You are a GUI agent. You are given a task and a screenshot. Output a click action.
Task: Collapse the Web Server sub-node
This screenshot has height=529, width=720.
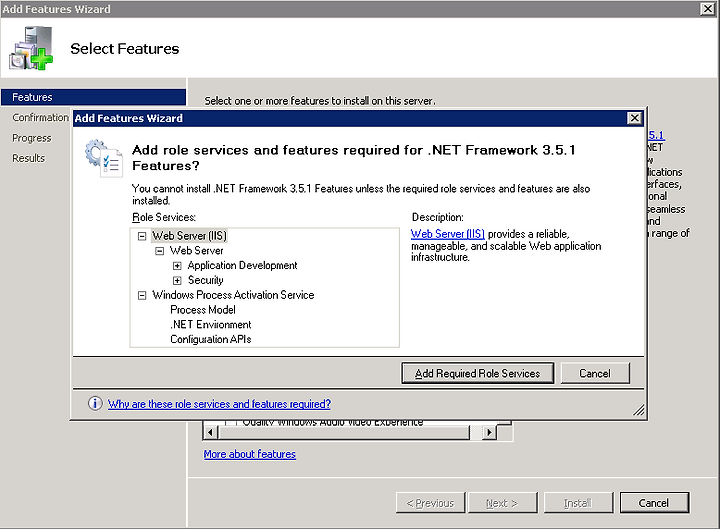coord(159,251)
